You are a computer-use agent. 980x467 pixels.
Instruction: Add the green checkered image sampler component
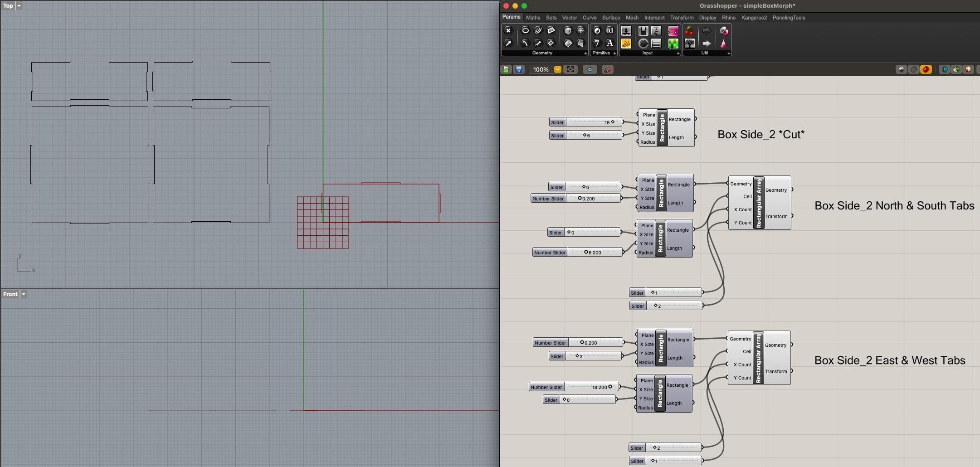point(673,44)
